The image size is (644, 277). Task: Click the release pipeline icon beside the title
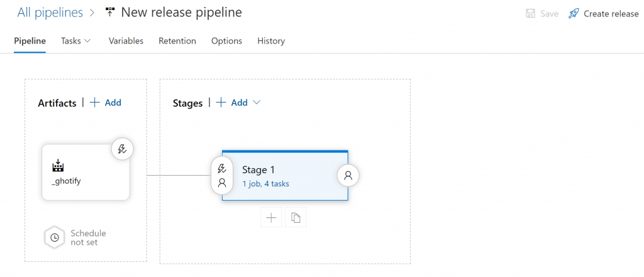pyautogui.click(x=109, y=13)
